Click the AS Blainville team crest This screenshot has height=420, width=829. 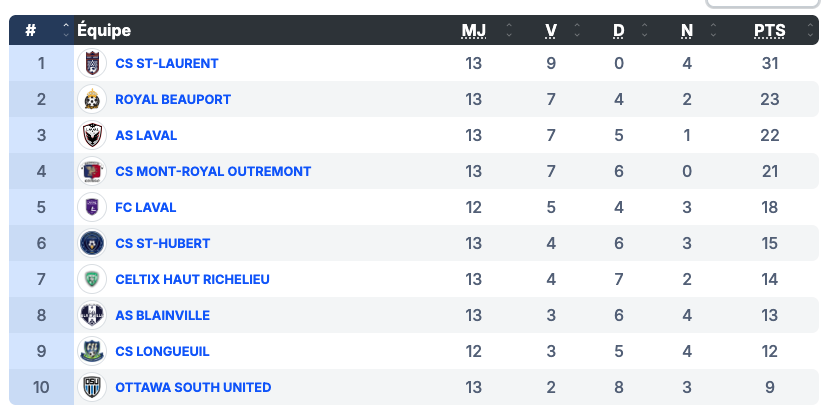point(92,315)
